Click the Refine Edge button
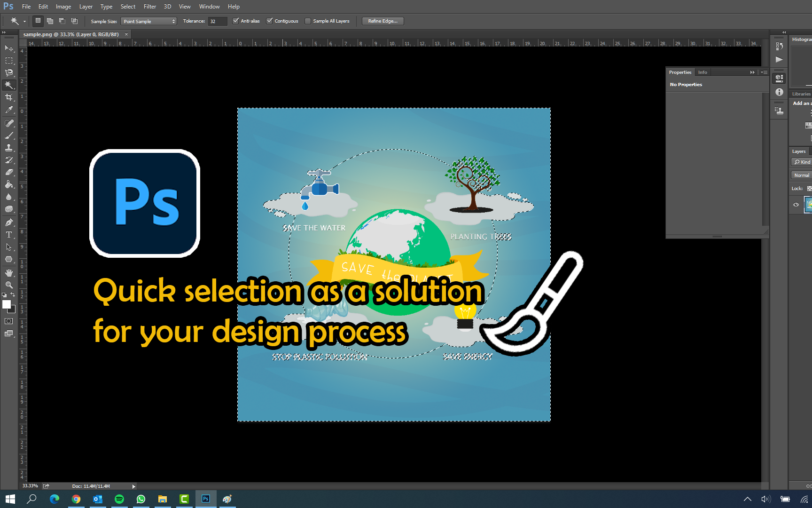The width and height of the screenshot is (812, 508). (x=382, y=21)
